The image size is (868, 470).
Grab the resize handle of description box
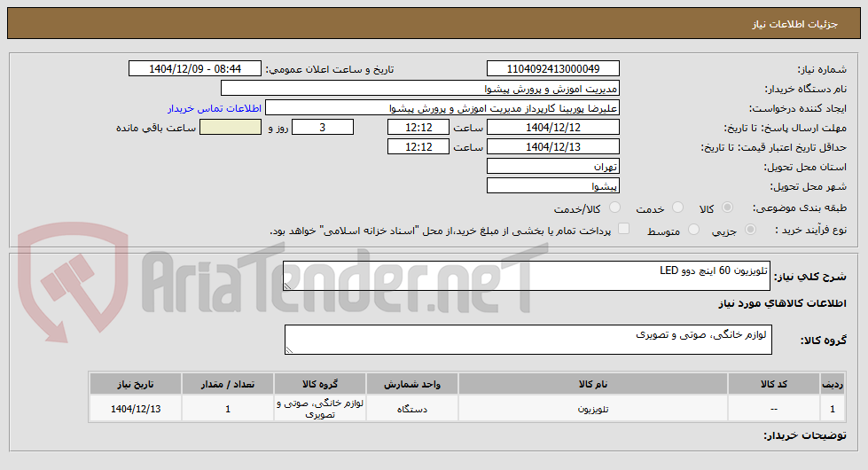287,286
